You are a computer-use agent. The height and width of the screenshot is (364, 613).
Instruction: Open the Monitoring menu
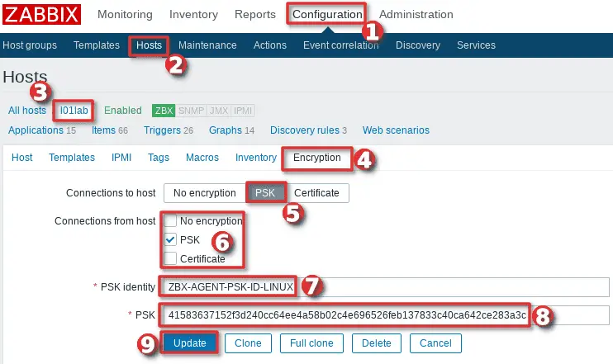(125, 14)
